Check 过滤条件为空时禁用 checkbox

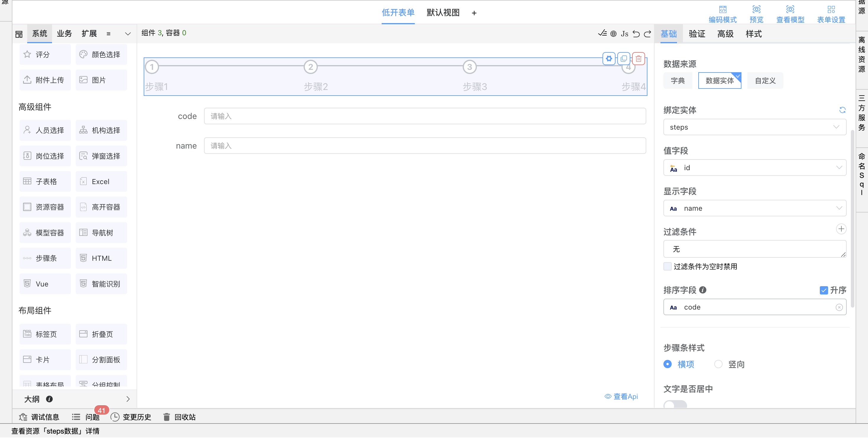tap(667, 267)
